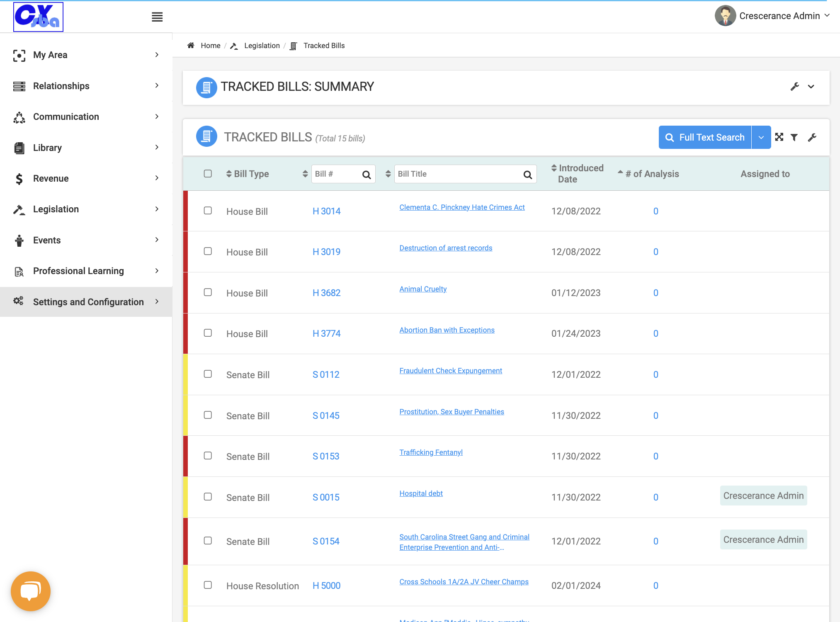The width and height of the screenshot is (840, 622).
Task: Sort by Bill Type column arrows
Action: coord(229,174)
